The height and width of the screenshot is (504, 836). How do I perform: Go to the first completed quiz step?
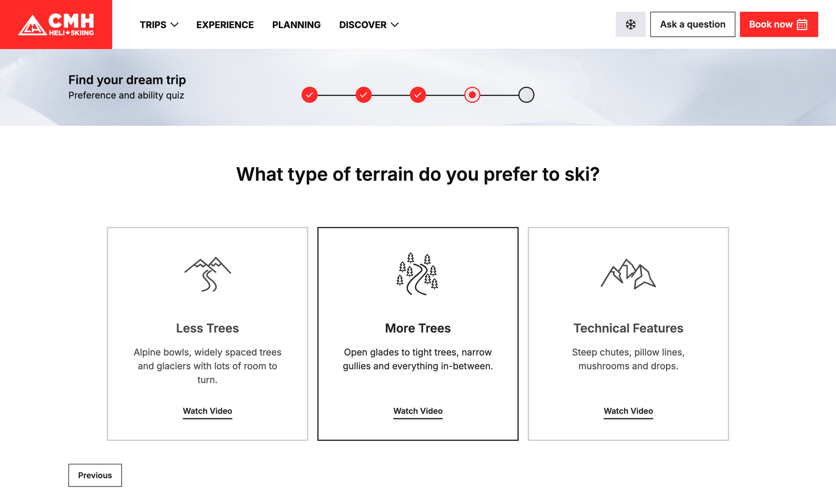(309, 95)
